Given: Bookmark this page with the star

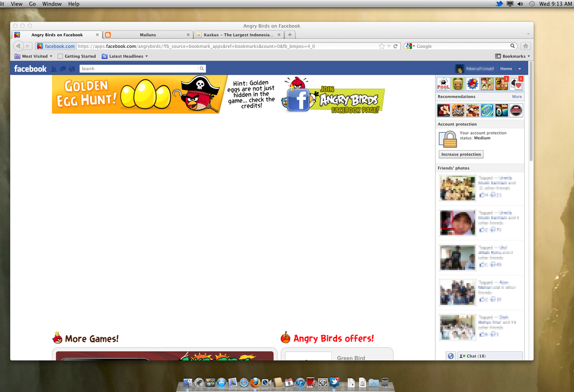Looking at the screenshot, I should [382, 46].
